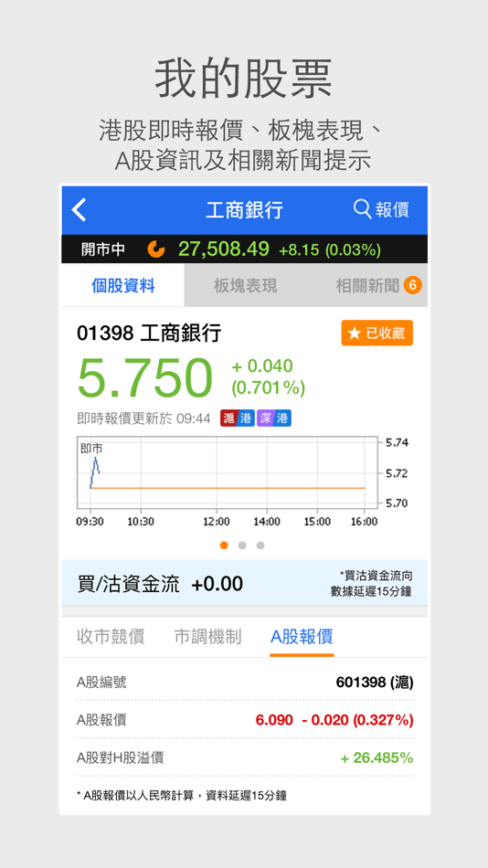
Task: Switch to 市調機制 tab
Action: click(207, 637)
